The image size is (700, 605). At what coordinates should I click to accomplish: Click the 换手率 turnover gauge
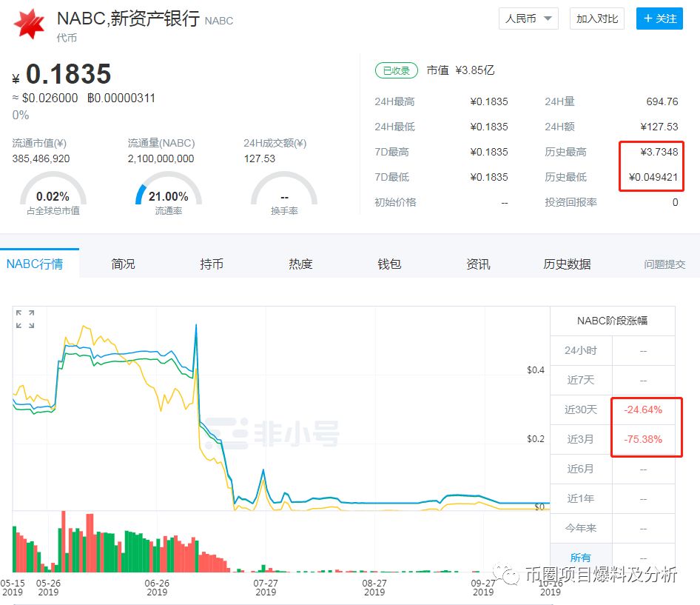pyautogui.click(x=284, y=193)
